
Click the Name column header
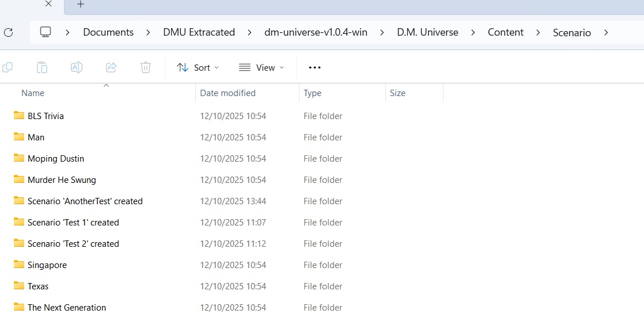pos(33,93)
